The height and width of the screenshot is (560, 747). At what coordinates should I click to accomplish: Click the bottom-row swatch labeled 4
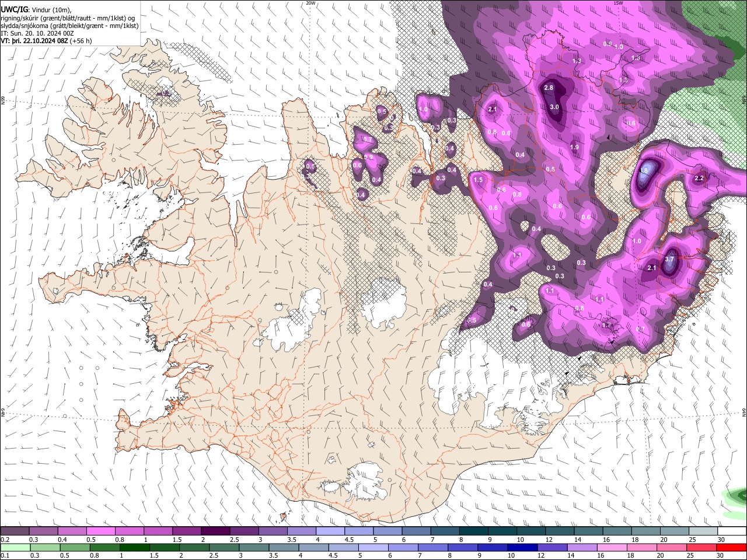click(313, 547)
